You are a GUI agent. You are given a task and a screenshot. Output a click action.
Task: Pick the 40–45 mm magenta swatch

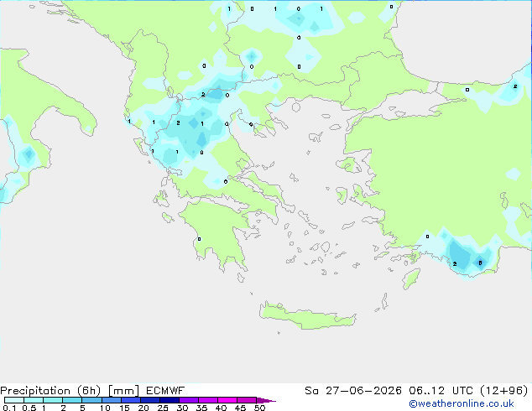click(227, 400)
